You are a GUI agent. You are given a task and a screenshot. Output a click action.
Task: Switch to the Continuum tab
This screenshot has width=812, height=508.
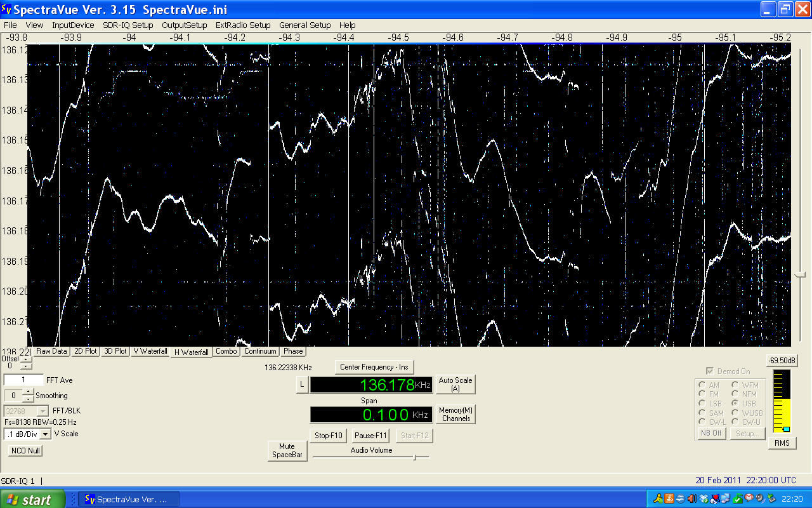coord(260,351)
